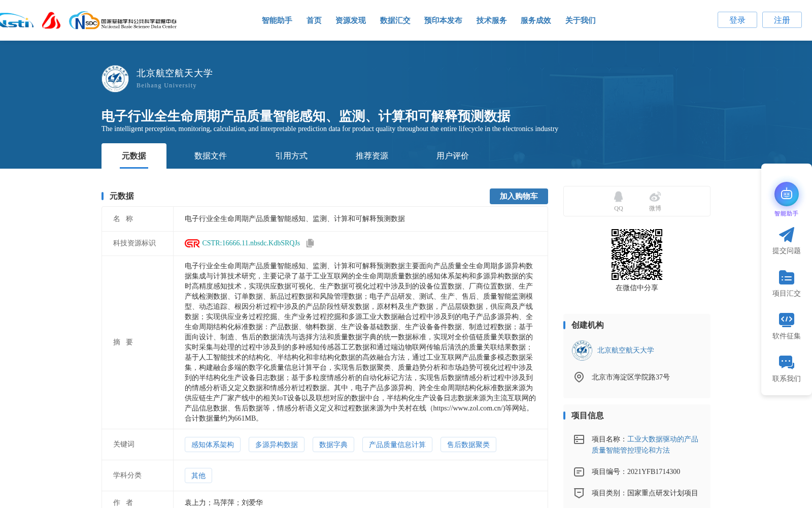Screen dimensions: 812x508
Task: Click the WeChat share QR code
Action: click(x=637, y=255)
